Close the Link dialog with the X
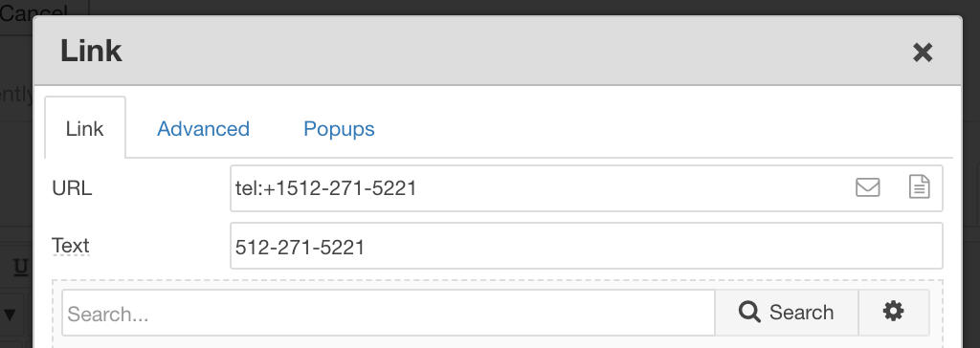The image size is (980, 348). [923, 53]
